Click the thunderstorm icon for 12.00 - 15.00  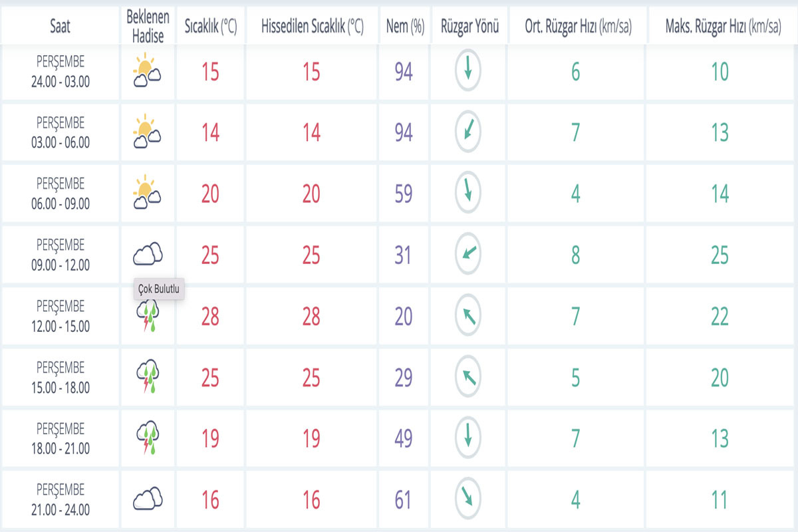pos(148,316)
